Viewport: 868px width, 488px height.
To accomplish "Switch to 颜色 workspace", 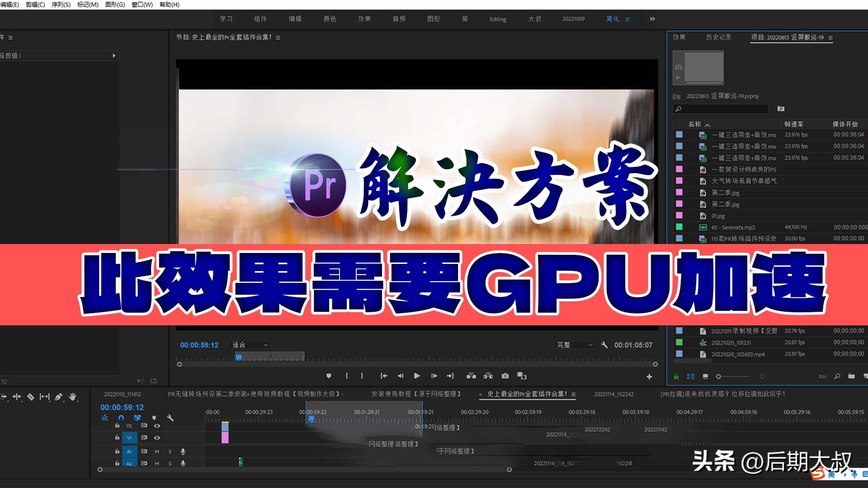I will point(330,19).
